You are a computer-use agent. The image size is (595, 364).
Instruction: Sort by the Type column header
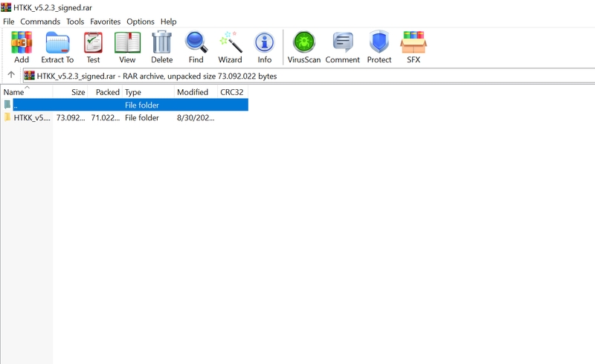click(148, 92)
